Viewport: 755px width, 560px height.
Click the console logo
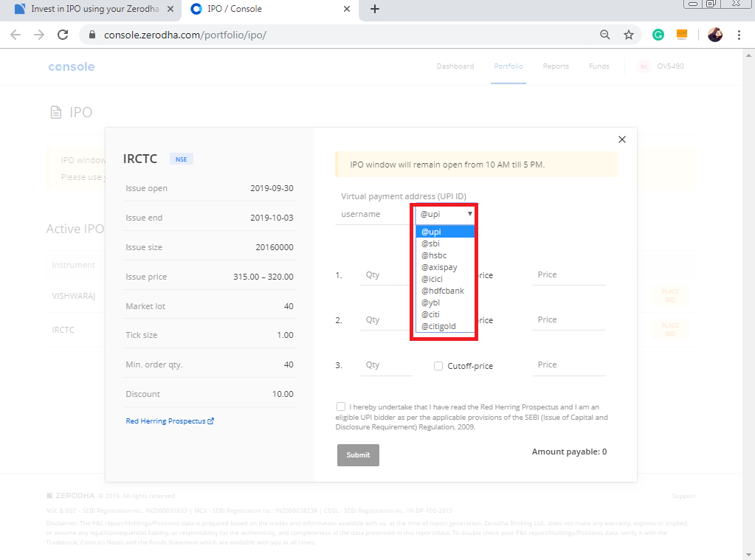[x=72, y=67]
